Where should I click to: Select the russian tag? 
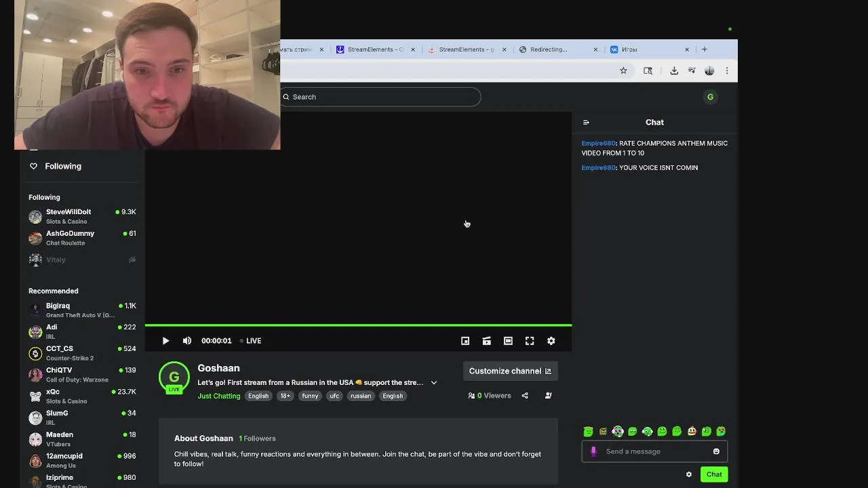[x=361, y=396]
